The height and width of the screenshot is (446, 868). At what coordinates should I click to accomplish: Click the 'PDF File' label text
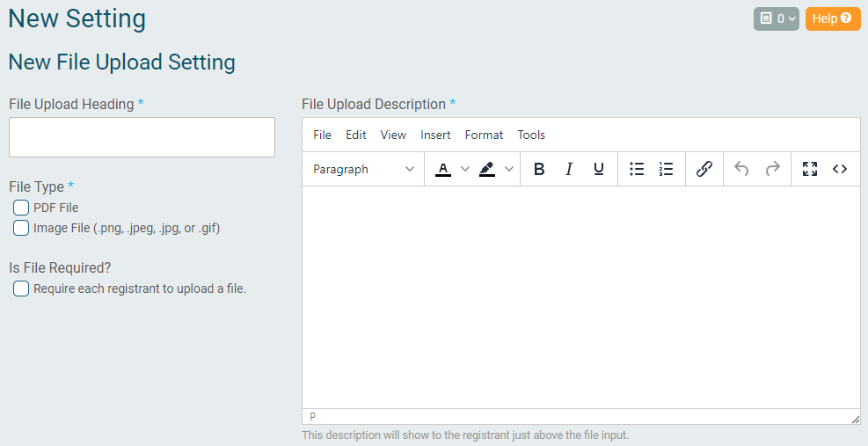[x=56, y=208]
